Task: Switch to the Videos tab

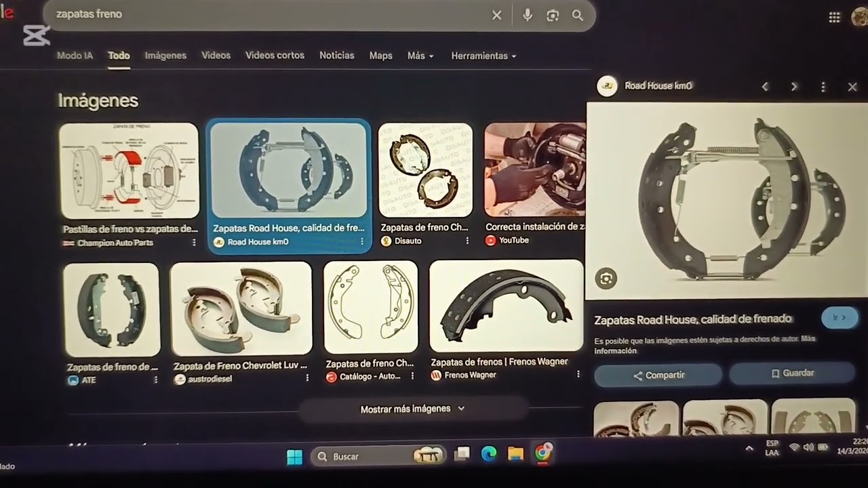Action: (216, 56)
